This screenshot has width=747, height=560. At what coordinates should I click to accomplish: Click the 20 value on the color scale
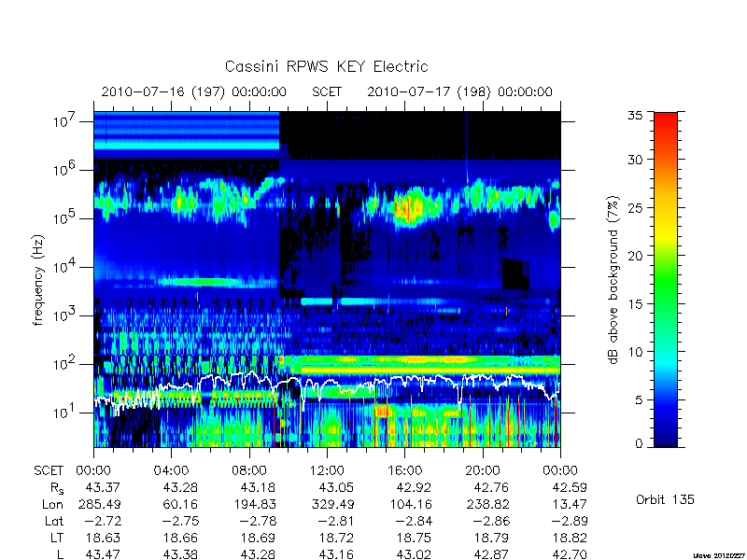pyautogui.click(x=636, y=256)
